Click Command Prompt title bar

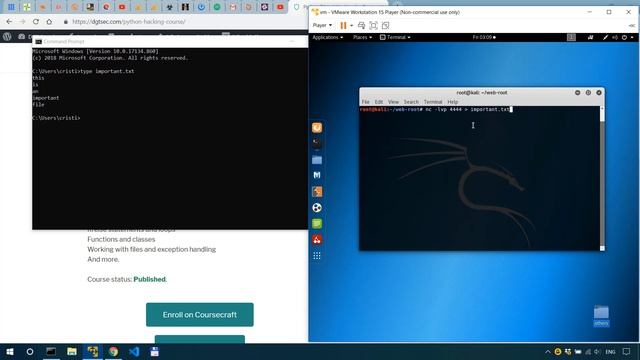[x=170, y=42]
